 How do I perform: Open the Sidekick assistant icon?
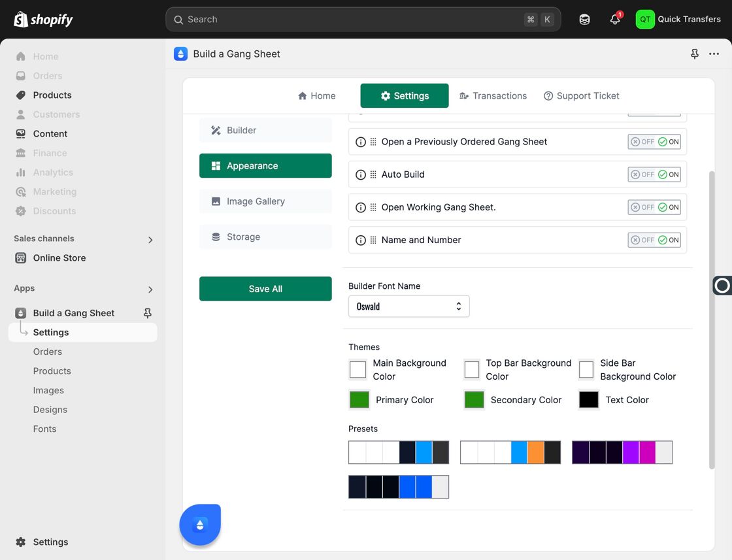[584, 19]
